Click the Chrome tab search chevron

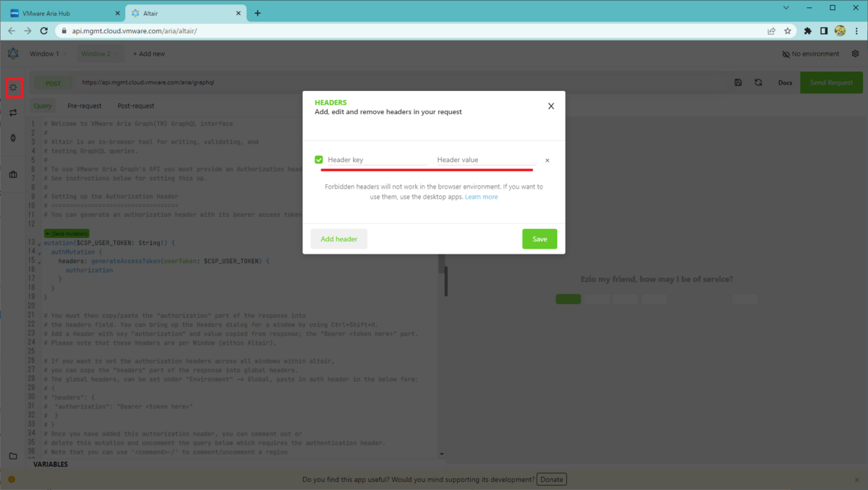coord(786,7)
